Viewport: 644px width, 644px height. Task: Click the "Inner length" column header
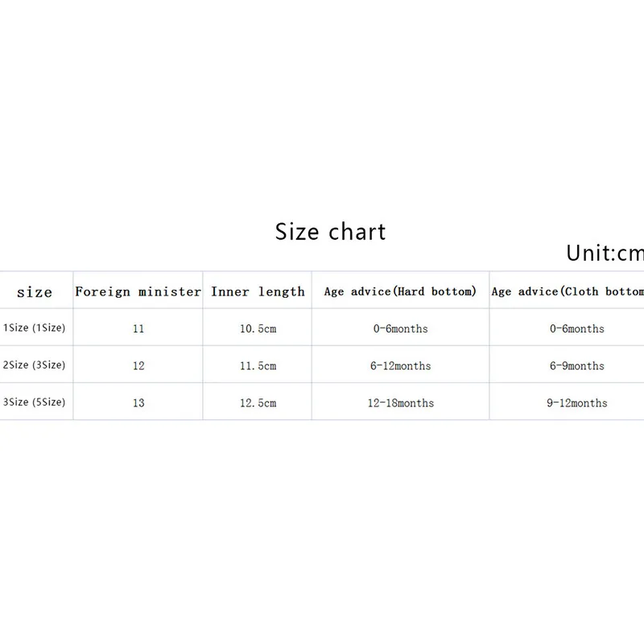coord(258,291)
